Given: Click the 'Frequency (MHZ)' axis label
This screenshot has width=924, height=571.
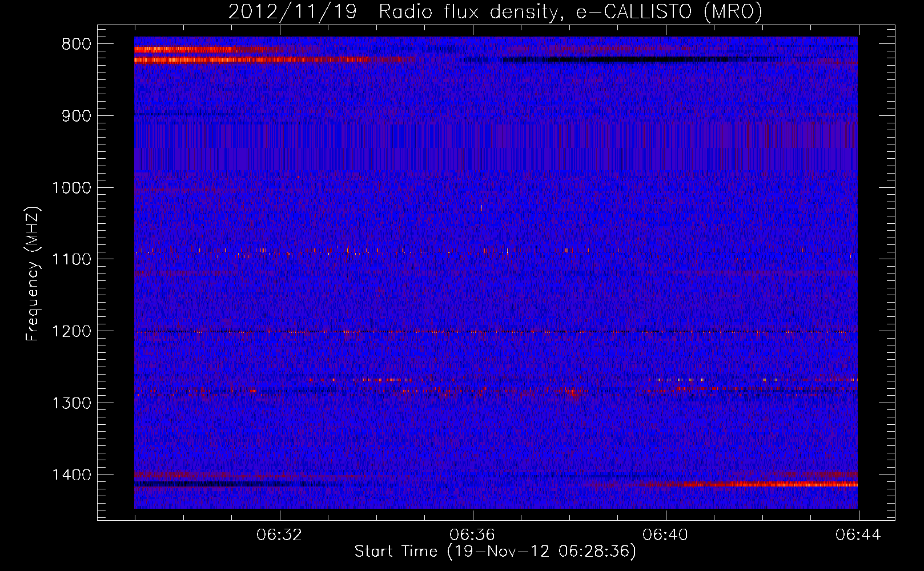Looking at the screenshot, I should point(33,274).
